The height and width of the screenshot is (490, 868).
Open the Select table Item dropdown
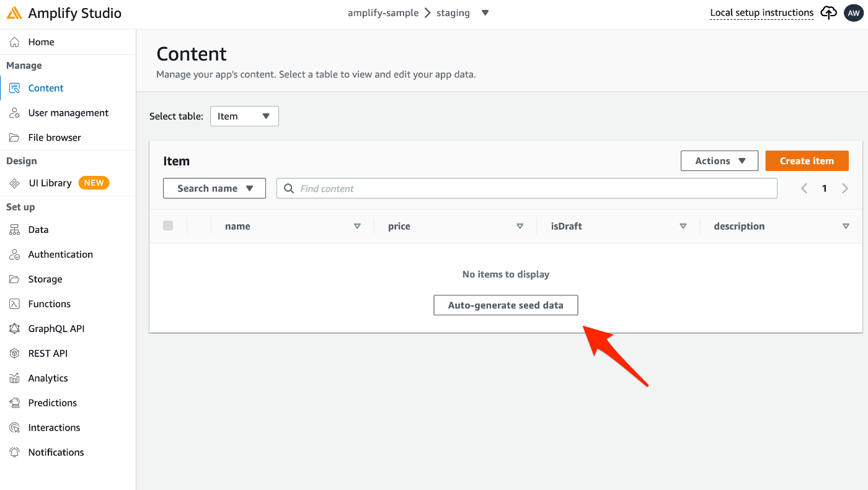244,116
